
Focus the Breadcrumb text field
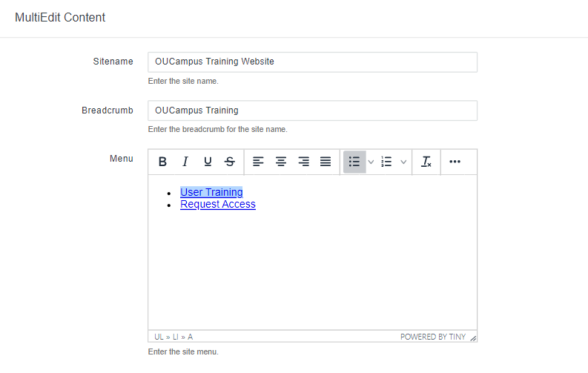(x=312, y=110)
